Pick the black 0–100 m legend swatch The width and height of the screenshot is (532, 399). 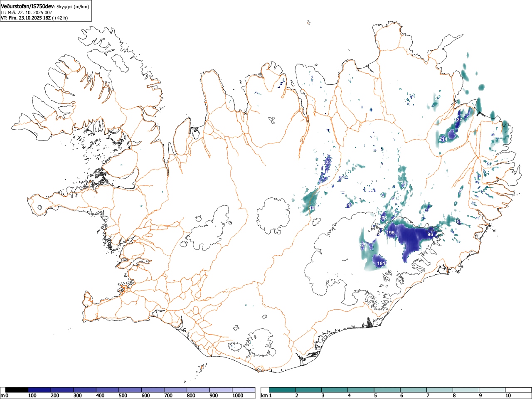[x=17, y=390]
